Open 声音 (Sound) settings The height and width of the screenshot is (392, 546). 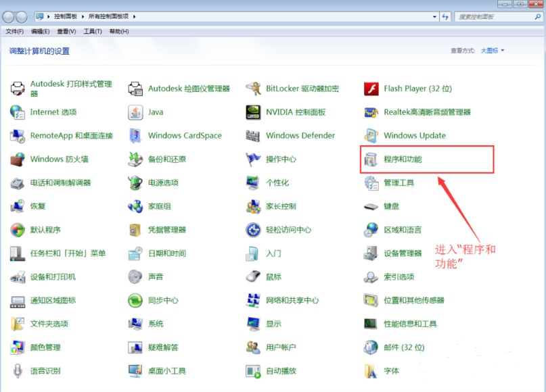[155, 276]
